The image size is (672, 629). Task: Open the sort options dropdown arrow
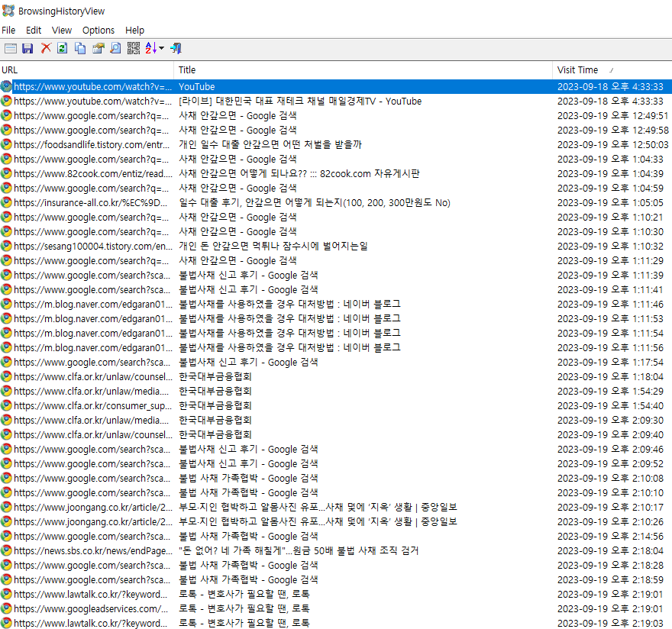click(162, 48)
